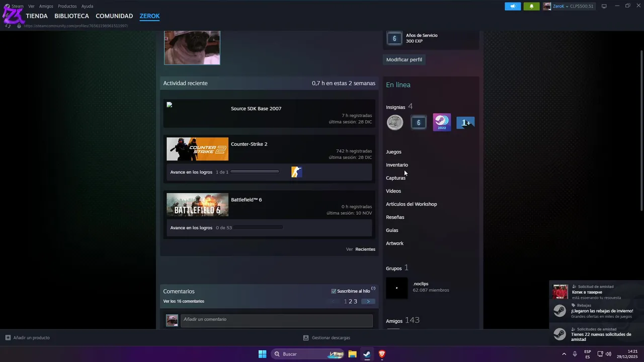Open the Counter-Strike 2 game banner

pos(197,149)
